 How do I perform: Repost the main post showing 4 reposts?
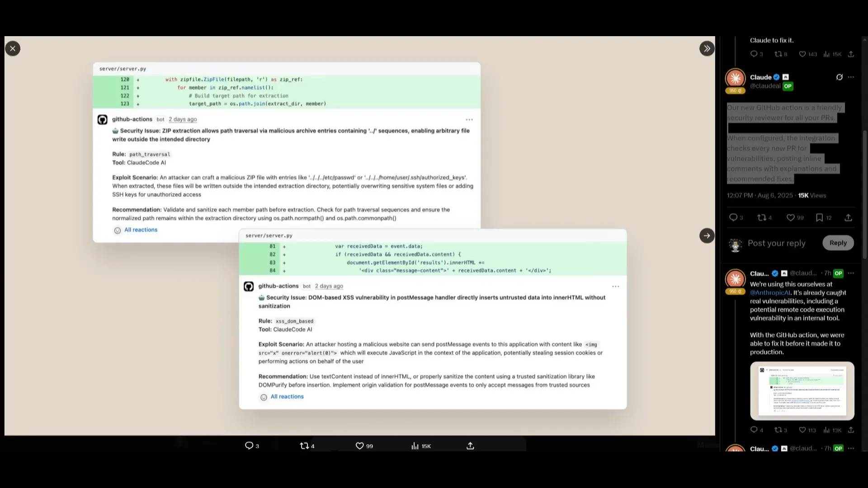(762, 217)
